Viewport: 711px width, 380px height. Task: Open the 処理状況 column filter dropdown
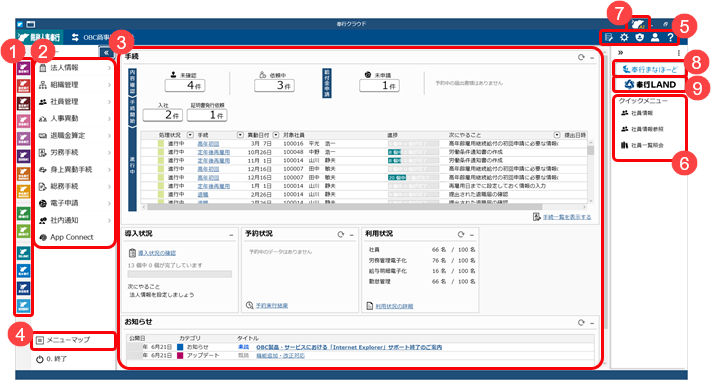(x=190, y=135)
